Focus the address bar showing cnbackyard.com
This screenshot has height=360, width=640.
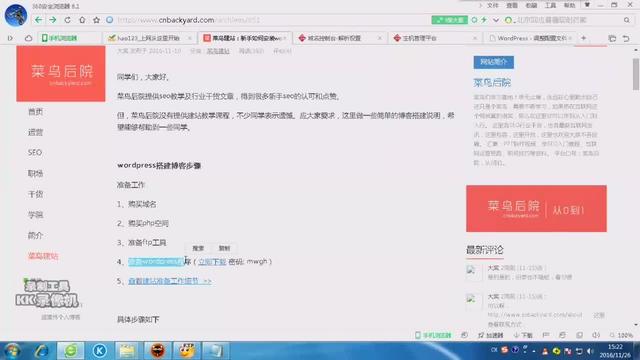pyautogui.click(x=269, y=20)
